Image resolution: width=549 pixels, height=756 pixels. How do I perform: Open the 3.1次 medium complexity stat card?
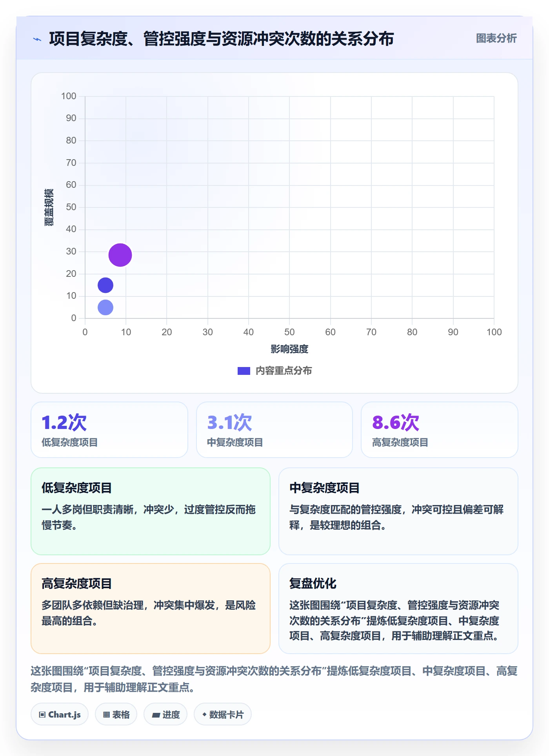pyautogui.click(x=274, y=430)
